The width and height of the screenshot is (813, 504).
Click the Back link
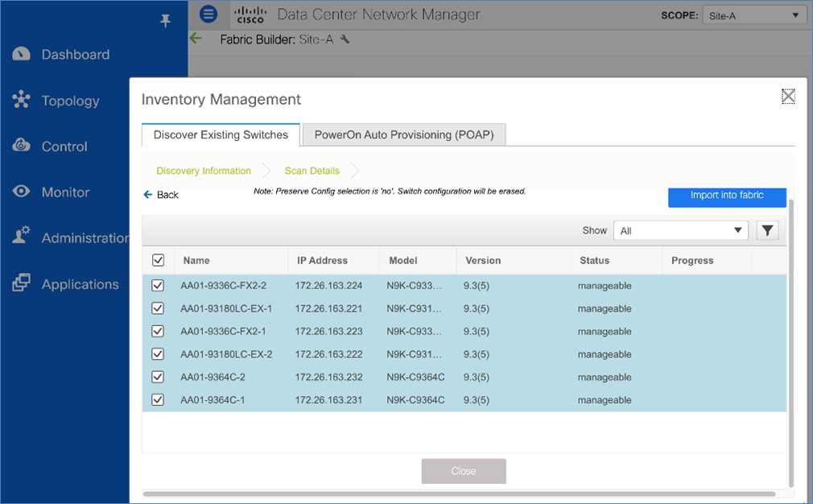[167, 195]
